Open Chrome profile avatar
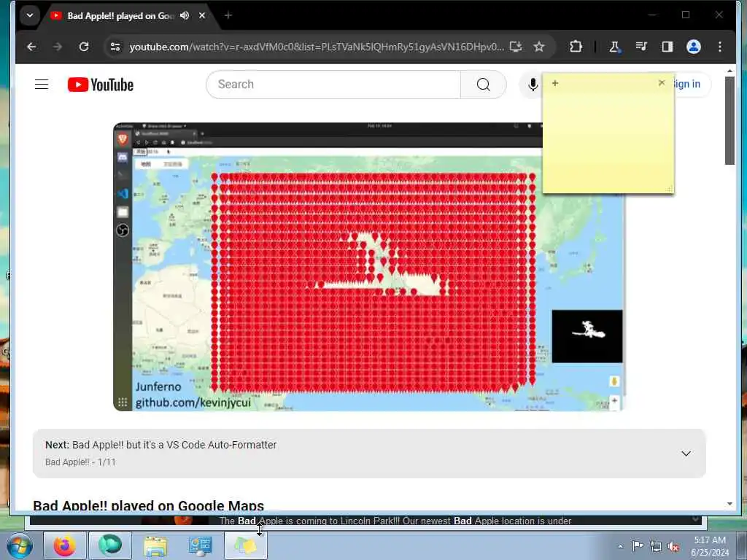Screen dimensions: 747x560 [x=694, y=47]
